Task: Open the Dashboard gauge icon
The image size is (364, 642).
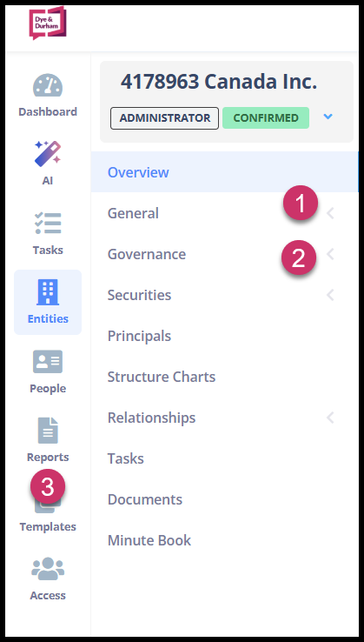Action: [x=48, y=85]
